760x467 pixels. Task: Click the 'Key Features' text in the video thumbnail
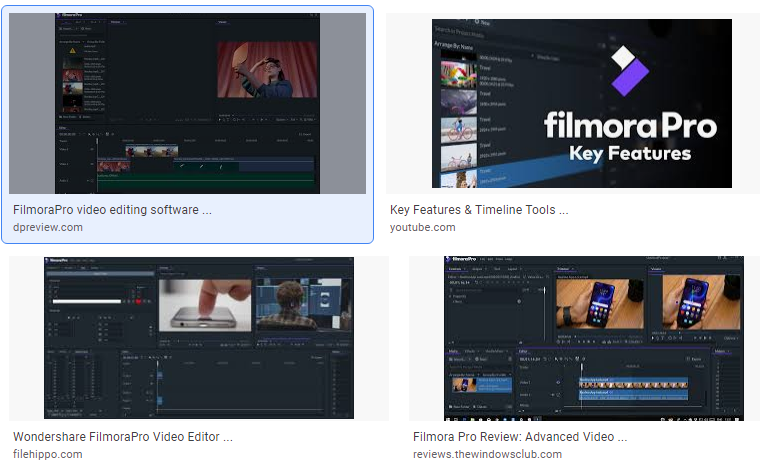tap(630, 154)
